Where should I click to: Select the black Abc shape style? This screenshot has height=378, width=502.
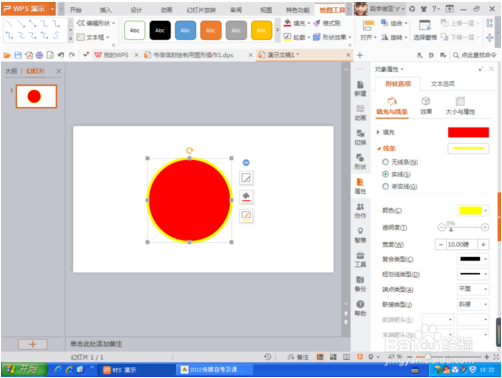pyautogui.click(x=160, y=30)
